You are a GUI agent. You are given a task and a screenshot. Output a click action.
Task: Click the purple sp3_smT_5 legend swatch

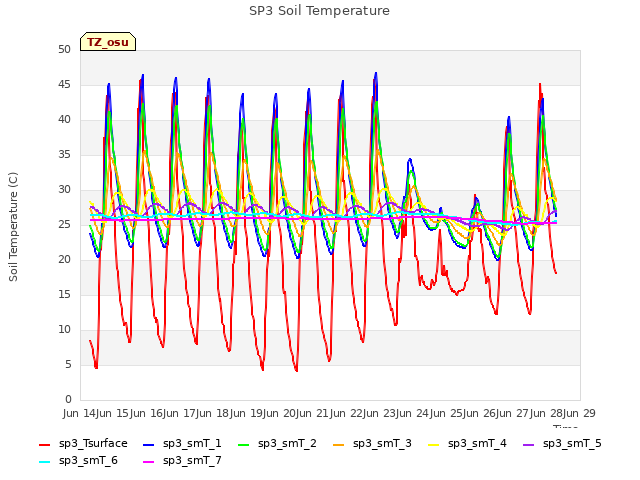click(x=529, y=444)
